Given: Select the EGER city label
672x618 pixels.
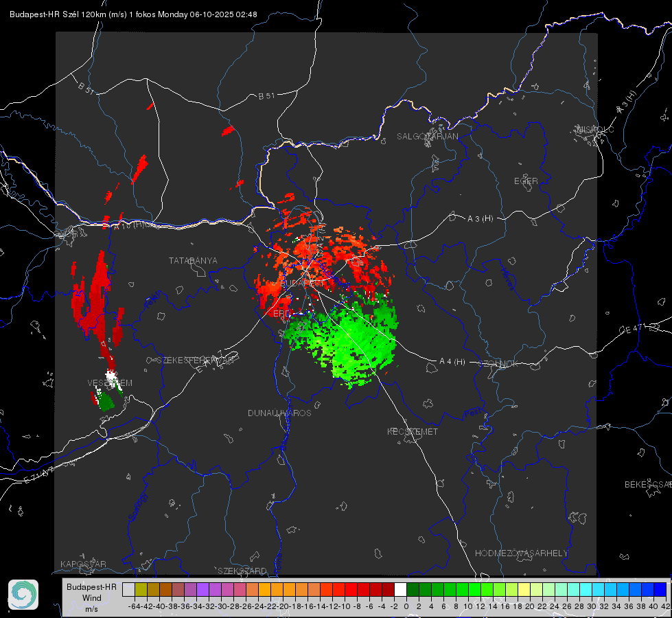Looking at the screenshot, I should [526, 181].
